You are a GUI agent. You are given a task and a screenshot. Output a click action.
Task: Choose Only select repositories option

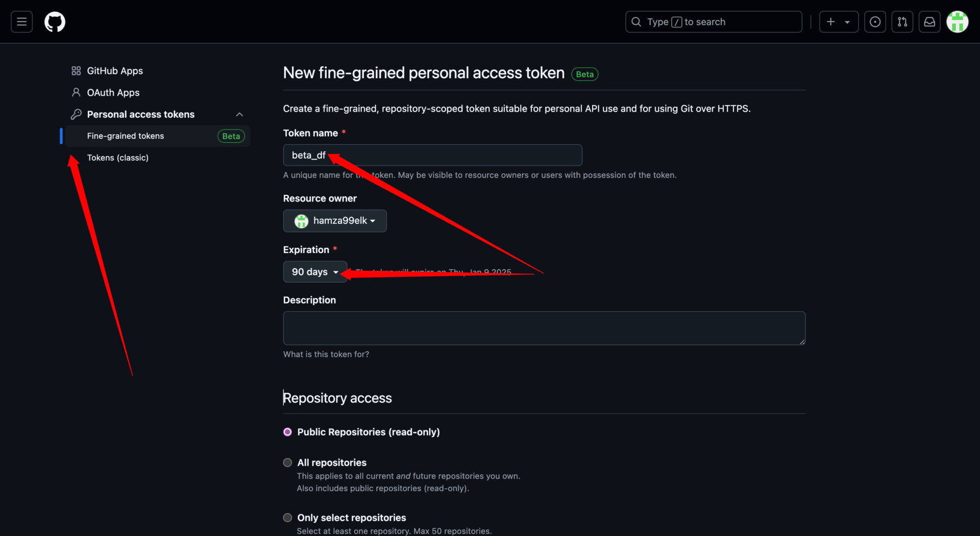pyautogui.click(x=288, y=518)
